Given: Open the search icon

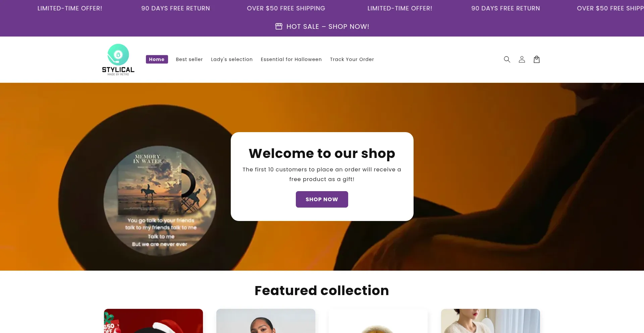Looking at the screenshot, I should point(507,59).
